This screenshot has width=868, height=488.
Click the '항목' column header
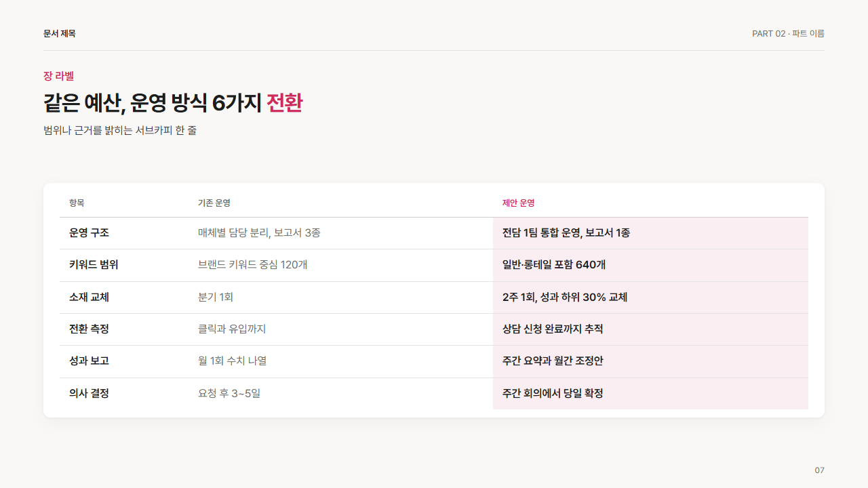[x=77, y=203]
